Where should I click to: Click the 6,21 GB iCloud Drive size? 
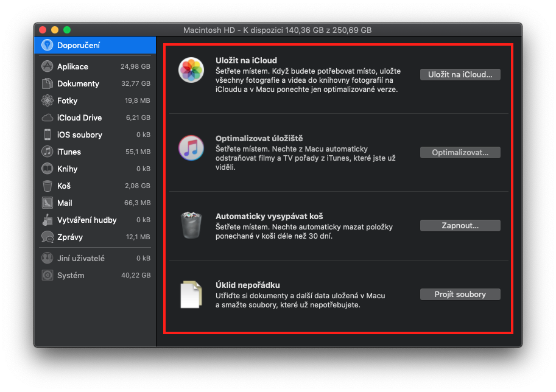138,117
